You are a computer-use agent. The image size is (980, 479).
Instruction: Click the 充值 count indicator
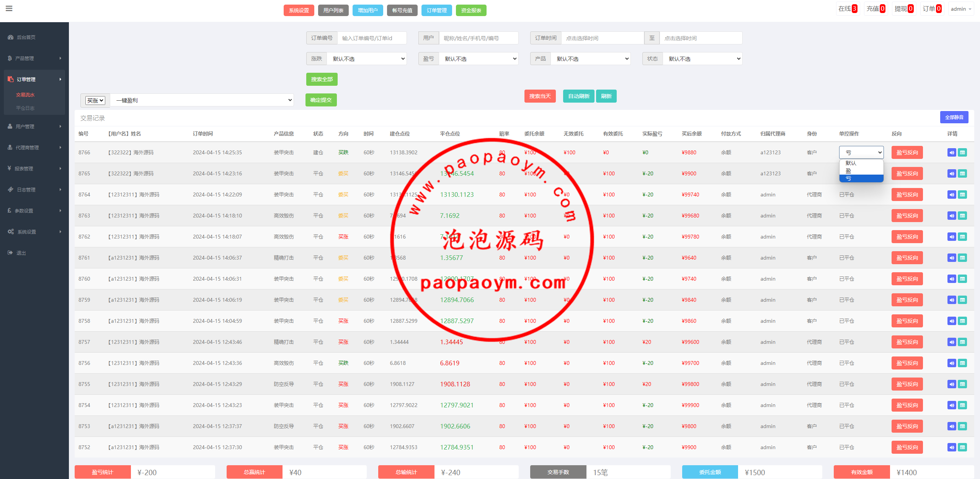pos(876,9)
